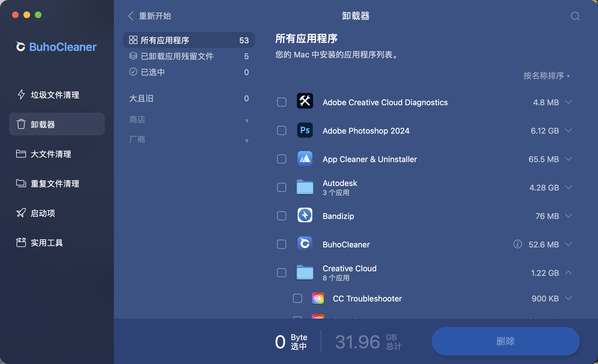Click the green zoom window button
598x364 pixels.
(x=38, y=15)
